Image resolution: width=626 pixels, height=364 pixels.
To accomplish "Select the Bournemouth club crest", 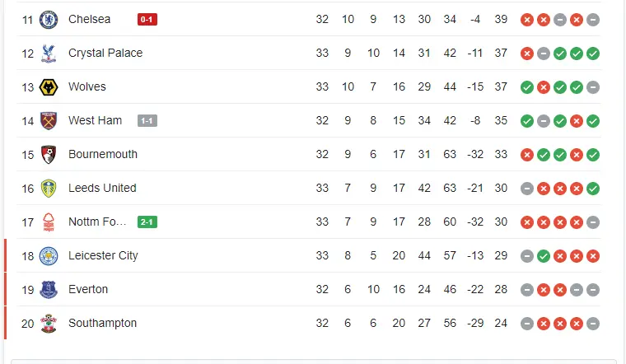I will 49,154.
